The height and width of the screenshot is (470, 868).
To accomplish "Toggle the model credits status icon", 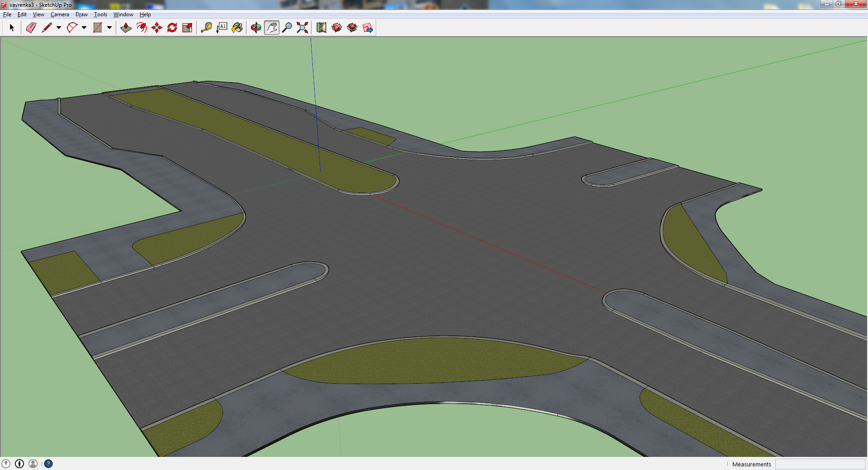I will [x=19, y=464].
